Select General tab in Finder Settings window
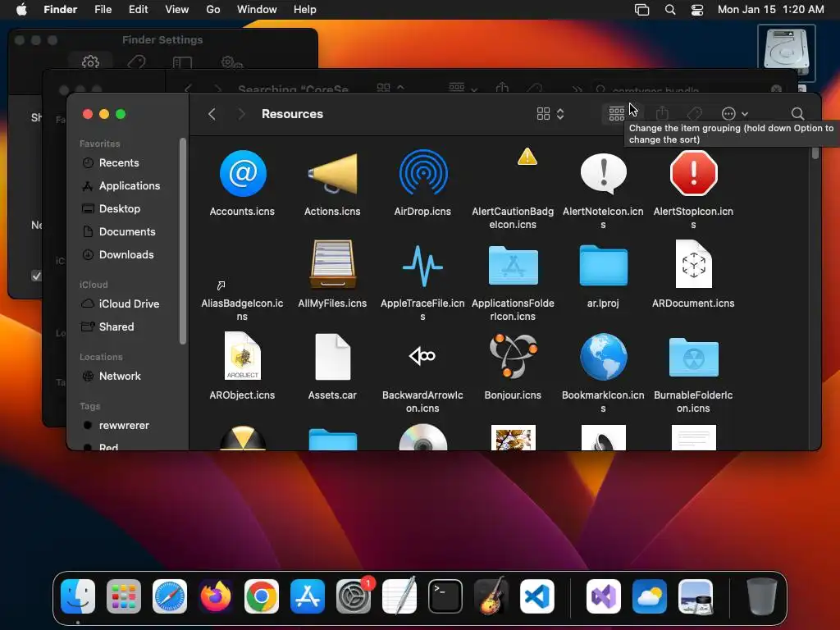840x630 pixels. click(x=90, y=62)
